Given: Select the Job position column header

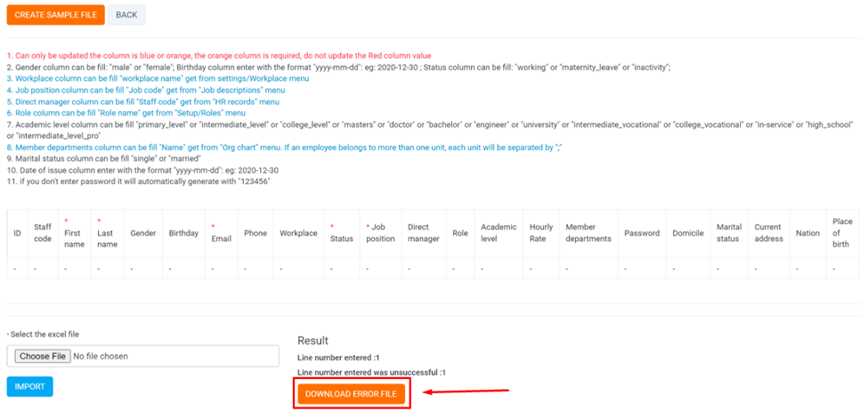Looking at the screenshot, I should coord(381,233).
